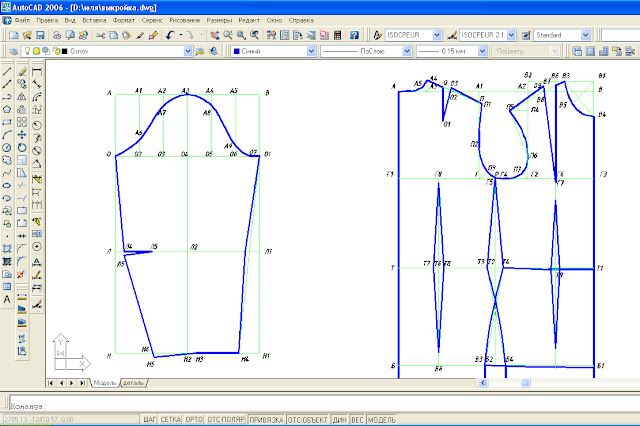Switch to the деталь layout tab
This screenshot has width=640, height=426.
(133, 383)
